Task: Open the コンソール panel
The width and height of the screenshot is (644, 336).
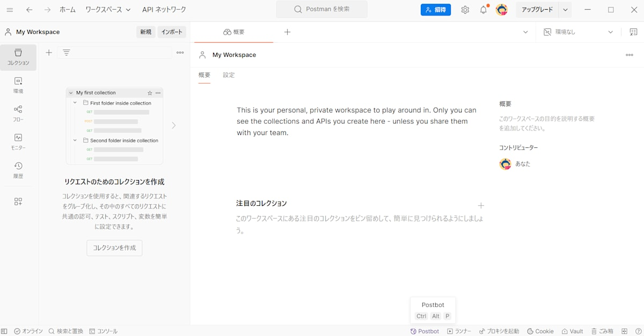Action: (x=103, y=331)
